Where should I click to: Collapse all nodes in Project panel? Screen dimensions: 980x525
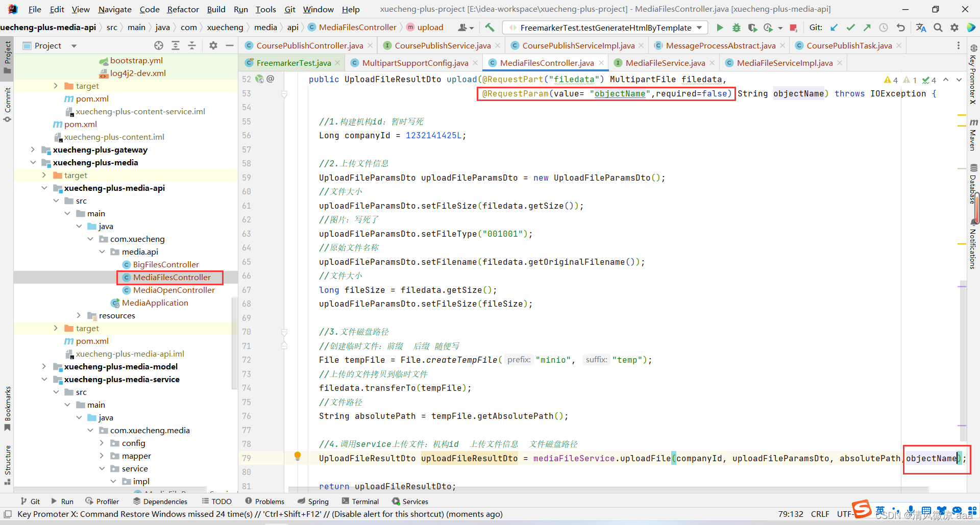[x=192, y=45]
